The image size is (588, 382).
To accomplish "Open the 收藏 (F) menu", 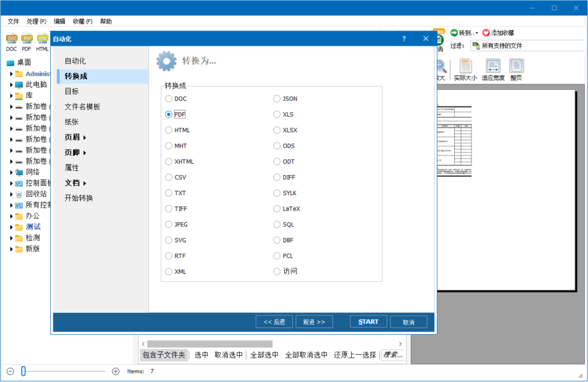I will click(83, 21).
